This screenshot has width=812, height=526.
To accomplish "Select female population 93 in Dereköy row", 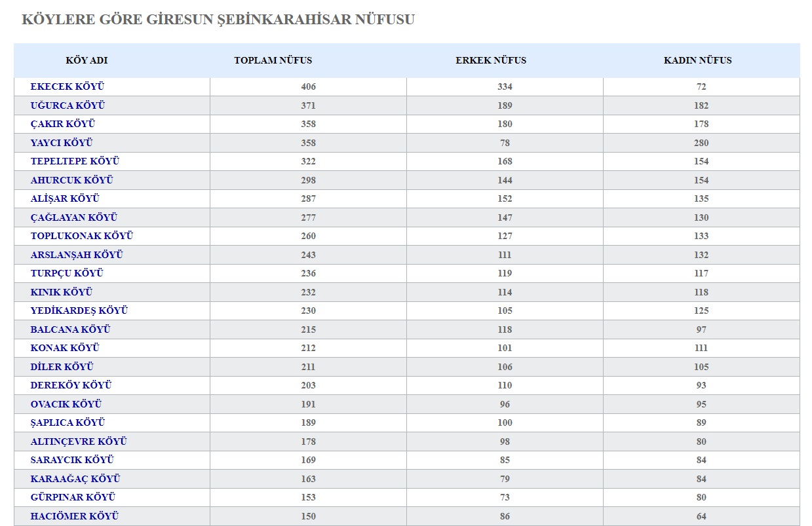I will click(x=702, y=385).
